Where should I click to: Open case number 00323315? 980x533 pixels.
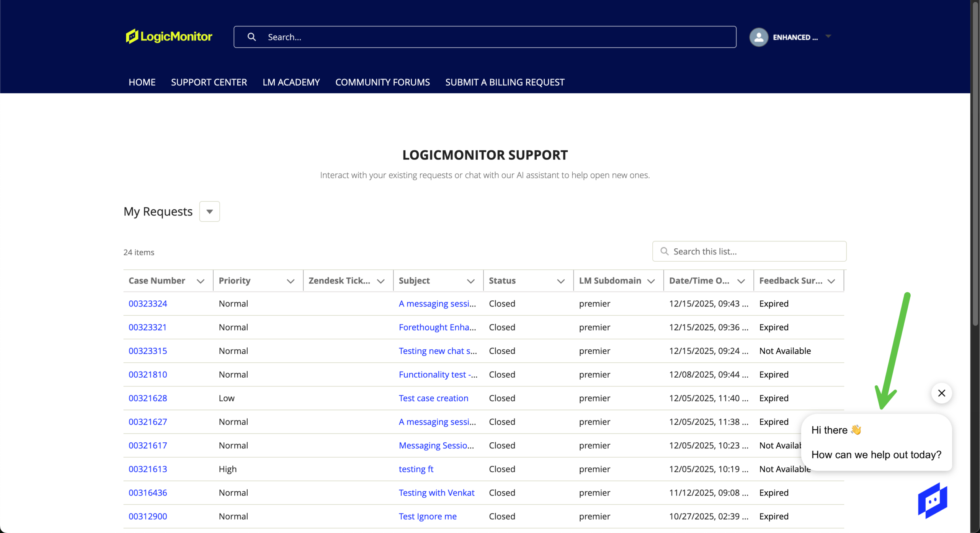coord(148,351)
